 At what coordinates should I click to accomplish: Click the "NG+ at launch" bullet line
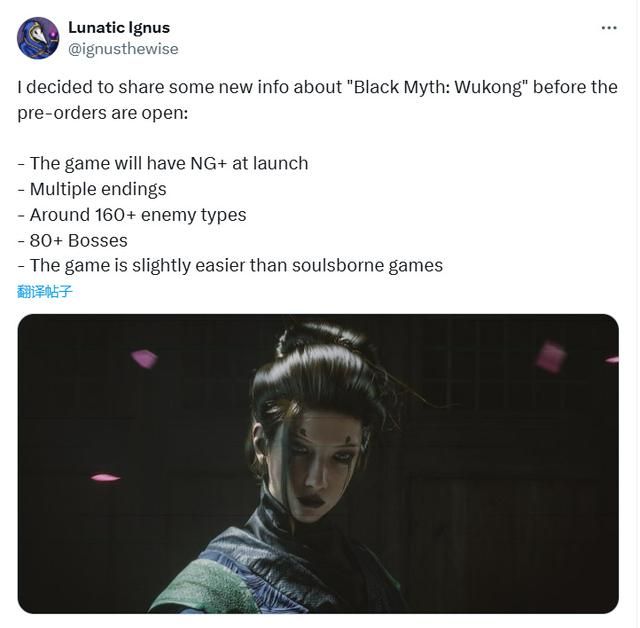[163, 163]
